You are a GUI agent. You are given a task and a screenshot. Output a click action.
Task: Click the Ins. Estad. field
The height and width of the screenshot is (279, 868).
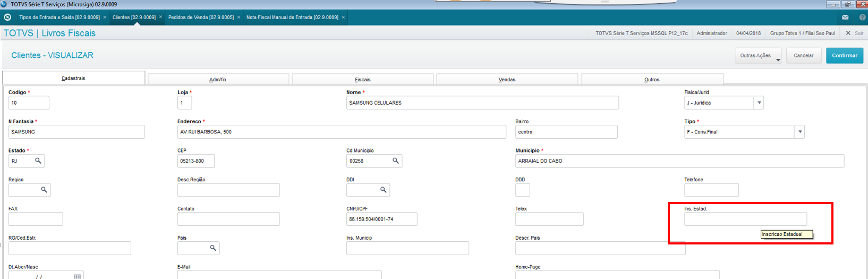tap(745, 219)
